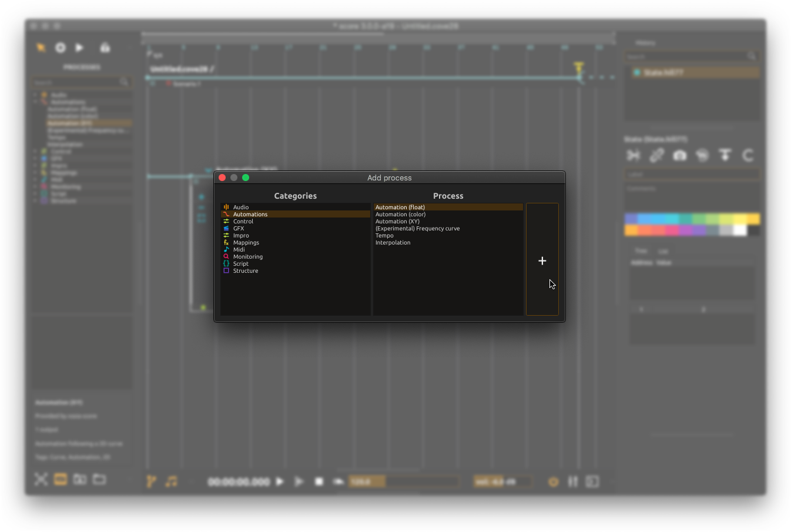The height and width of the screenshot is (532, 791).
Task: Choose the Structure square icon
Action: (x=226, y=270)
